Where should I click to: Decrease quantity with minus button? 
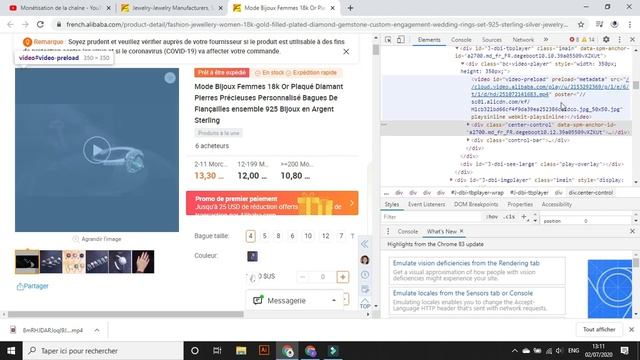point(302,277)
